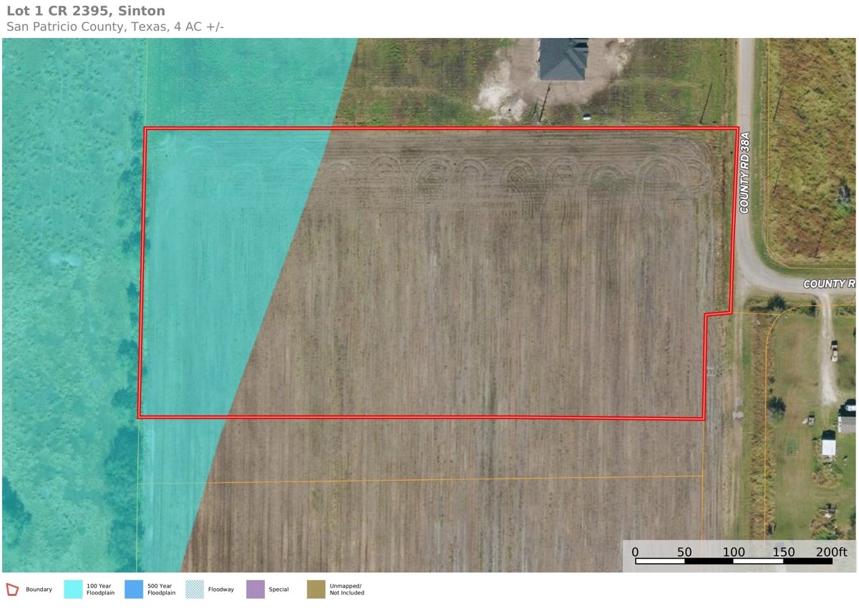Click the COUNTY RD 38A road label
The image size is (859, 616).
pyautogui.click(x=745, y=172)
